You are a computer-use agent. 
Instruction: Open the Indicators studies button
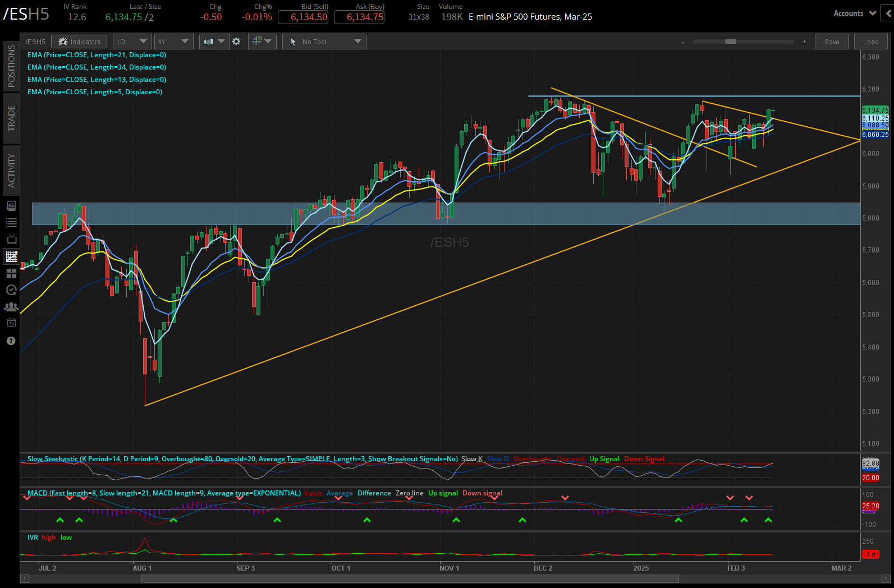[79, 42]
